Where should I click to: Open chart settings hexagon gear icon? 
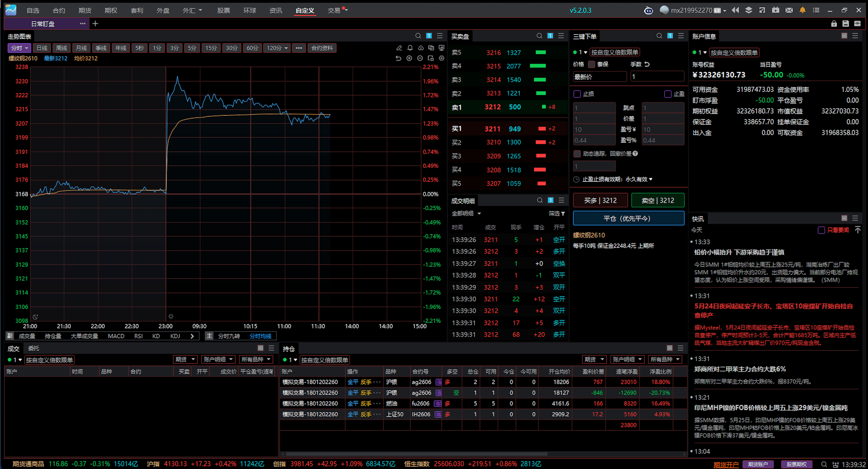pyautogui.click(x=441, y=58)
